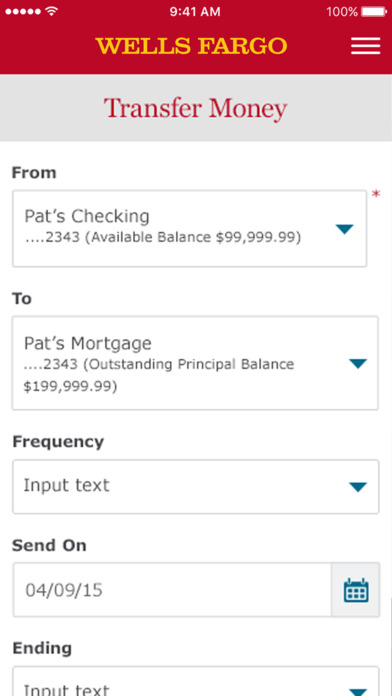
Task: Tap the cellular signal dots
Action: (24, 12)
